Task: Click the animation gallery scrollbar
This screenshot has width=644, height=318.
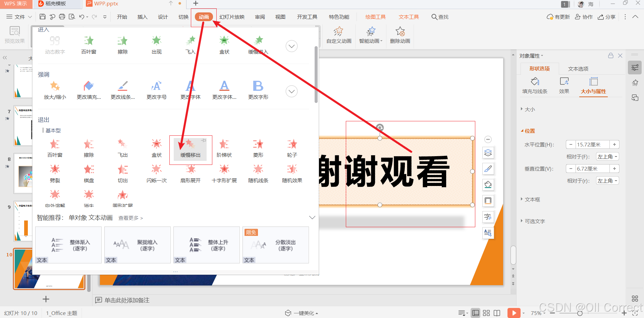Action: tap(316, 74)
